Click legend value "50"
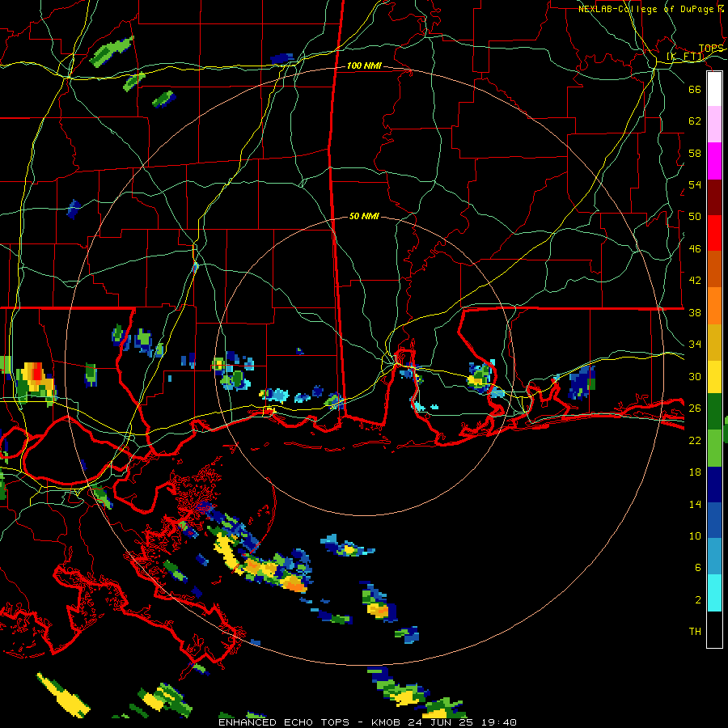 tap(695, 216)
